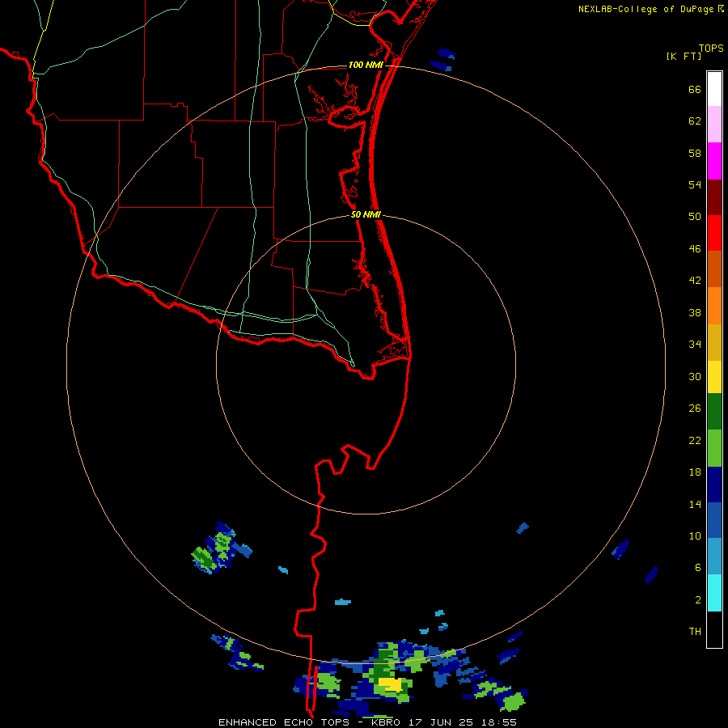Click legend value '10'

point(695,536)
